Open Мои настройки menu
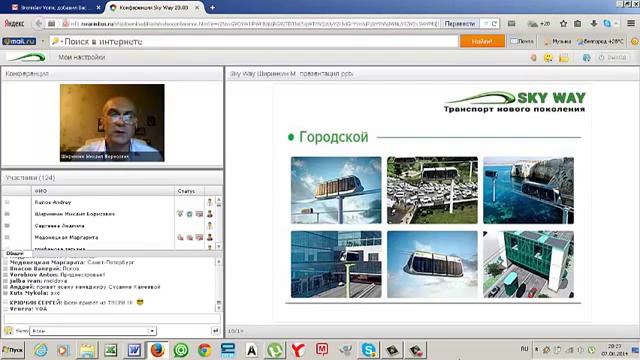This screenshot has height=360, width=640. (x=82, y=58)
